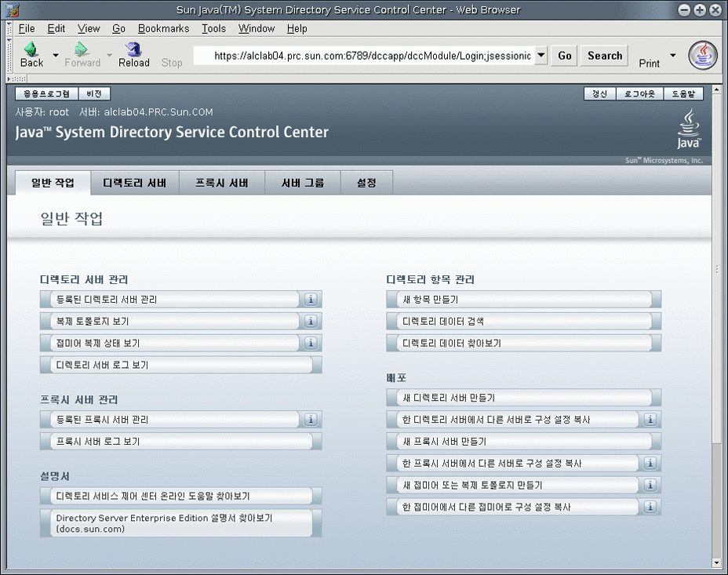The height and width of the screenshot is (575, 728).
Task: Click the Java coffee cup throbber icon
Action: (x=702, y=55)
